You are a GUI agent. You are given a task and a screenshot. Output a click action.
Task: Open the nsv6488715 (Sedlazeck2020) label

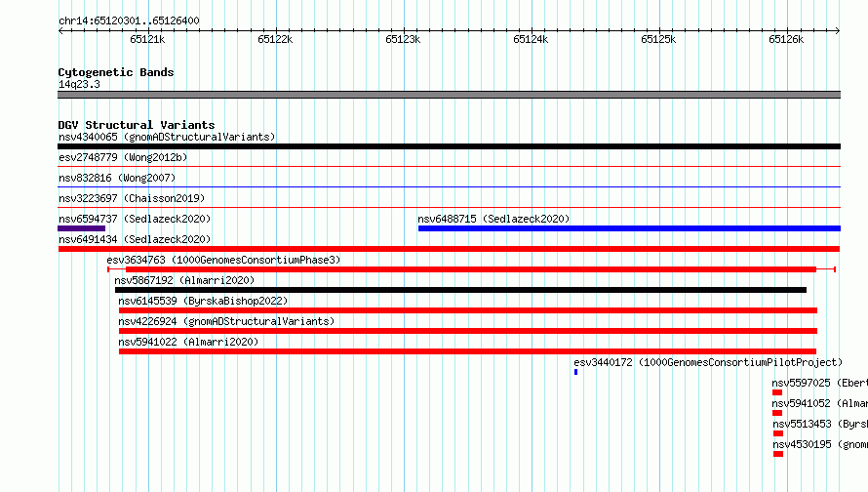[x=493, y=219]
